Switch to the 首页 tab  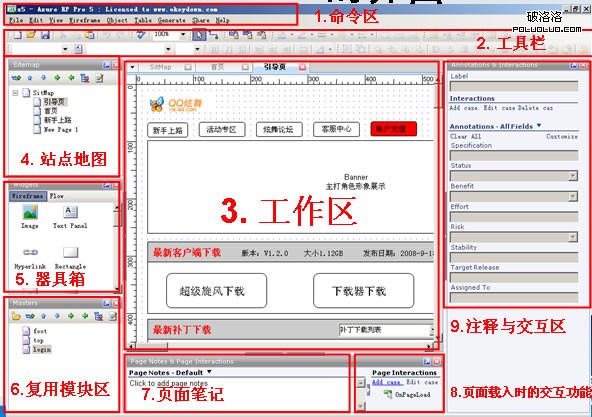217,67
